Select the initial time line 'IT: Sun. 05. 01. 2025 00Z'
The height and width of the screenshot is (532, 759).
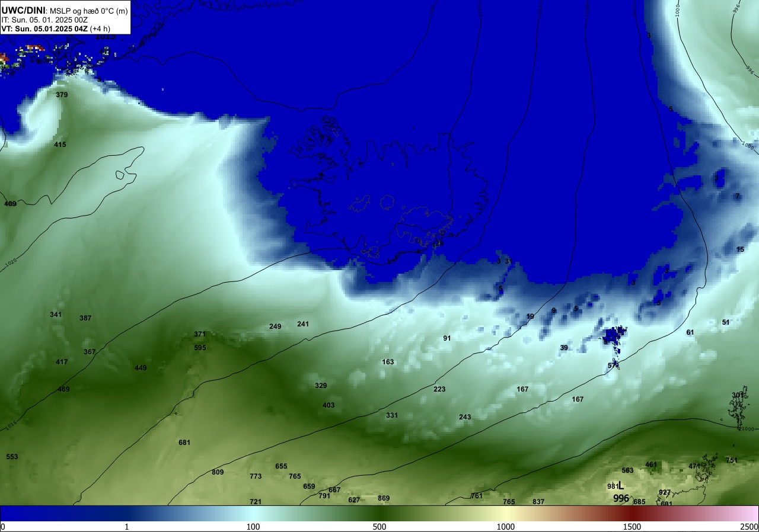point(45,20)
